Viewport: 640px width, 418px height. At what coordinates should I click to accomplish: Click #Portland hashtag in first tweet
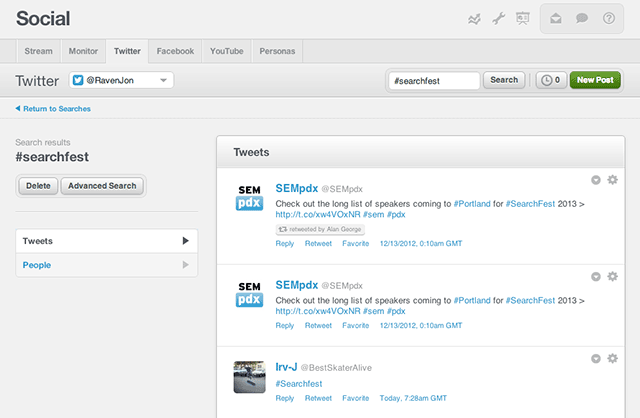tap(472, 204)
